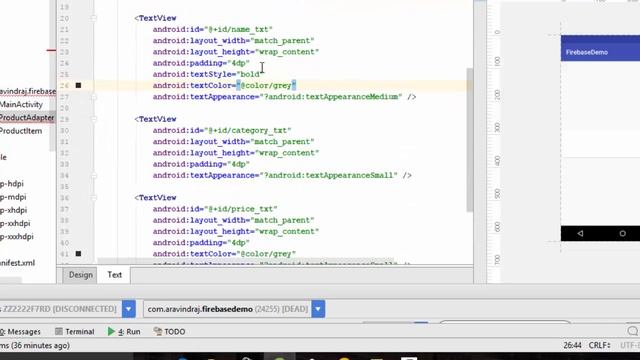Image resolution: width=640 pixels, height=360 pixels.
Task: Click the editor horizontal scrollbar
Action: (x=246, y=261)
